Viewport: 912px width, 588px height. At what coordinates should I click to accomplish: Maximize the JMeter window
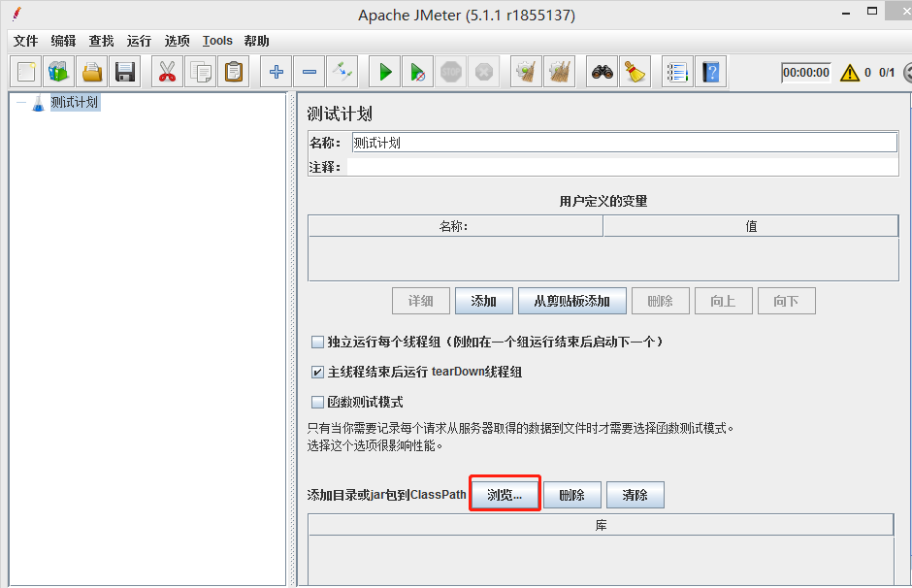872,11
